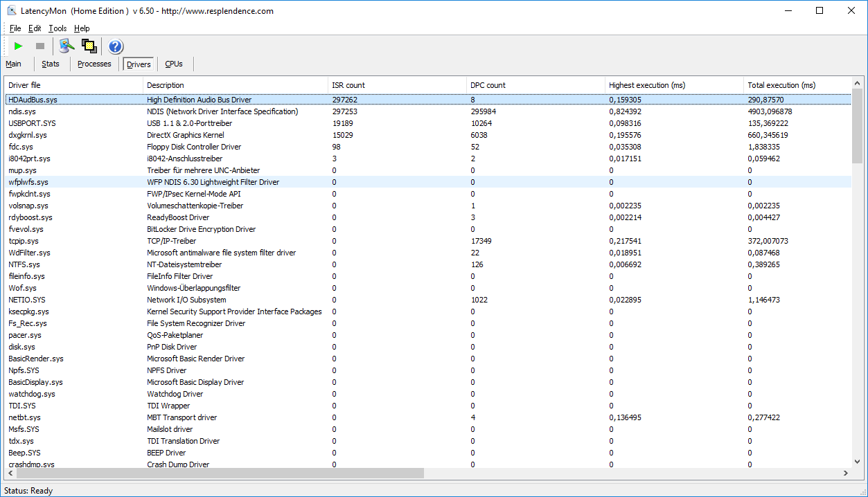Open options via the computer-with-pen toolbar icon

pos(67,46)
